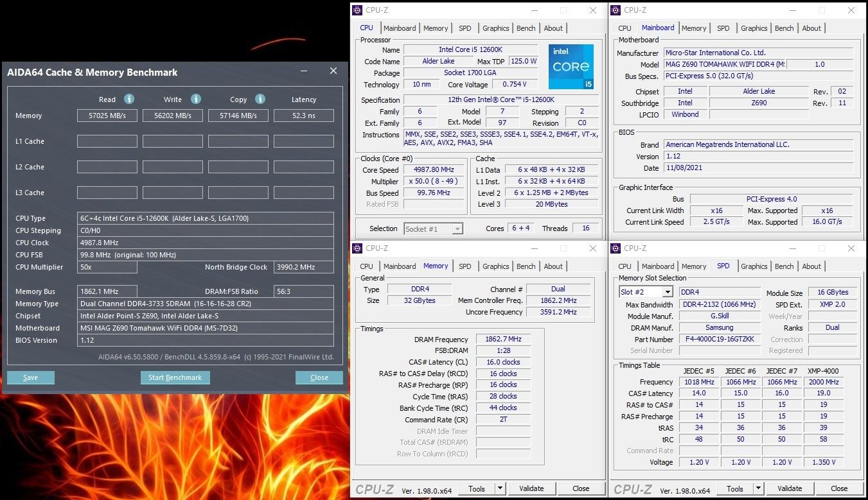Close the AIDA64 Cache & Memory Benchmark window
The image size is (868, 500).
(x=333, y=71)
